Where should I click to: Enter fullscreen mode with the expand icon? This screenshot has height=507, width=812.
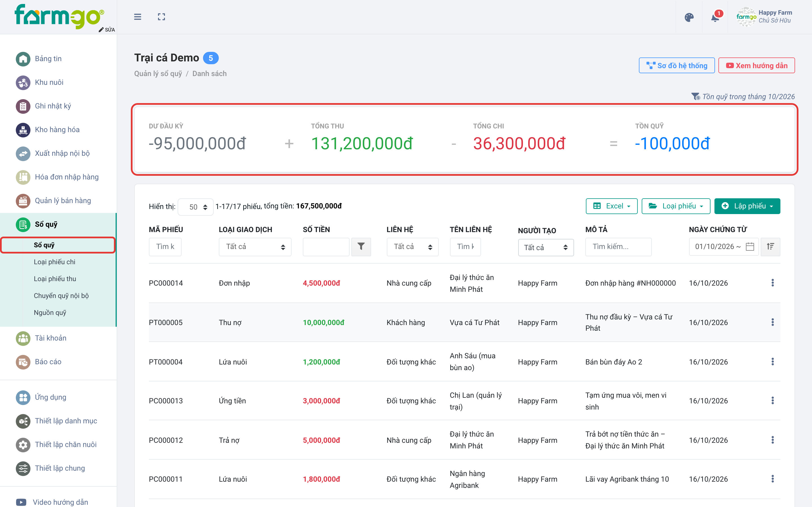[x=161, y=17]
